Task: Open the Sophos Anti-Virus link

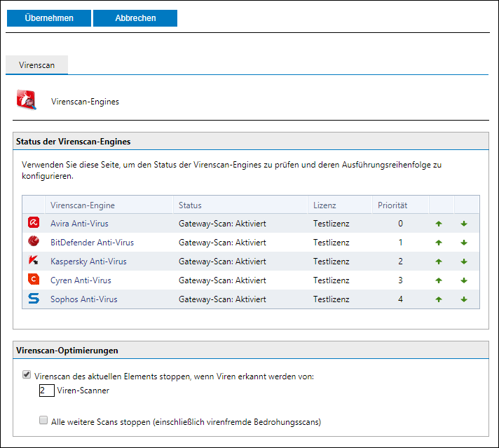Action: coord(83,299)
